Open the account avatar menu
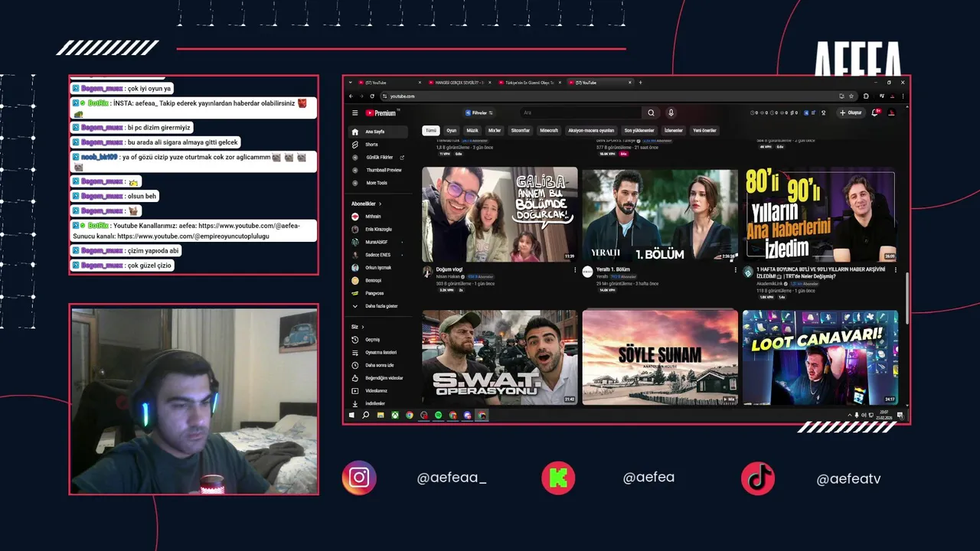The width and height of the screenshot is (980, 551). (891, 112)
